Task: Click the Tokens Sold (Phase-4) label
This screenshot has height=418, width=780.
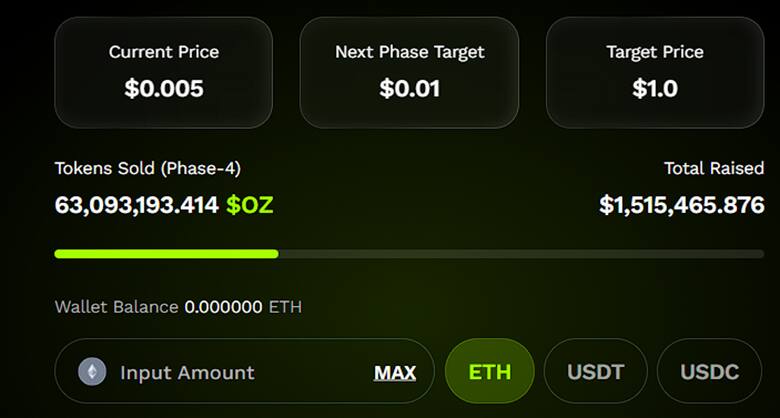Action: 148,168
